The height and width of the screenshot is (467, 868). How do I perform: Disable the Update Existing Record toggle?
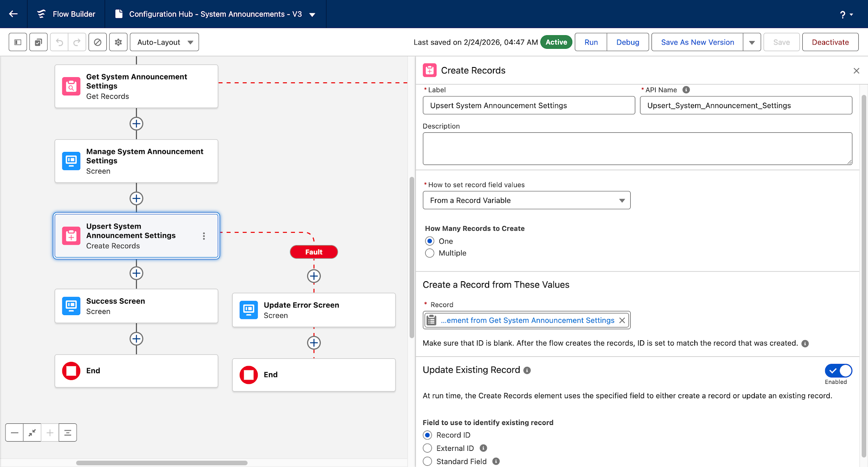[838, 370]
